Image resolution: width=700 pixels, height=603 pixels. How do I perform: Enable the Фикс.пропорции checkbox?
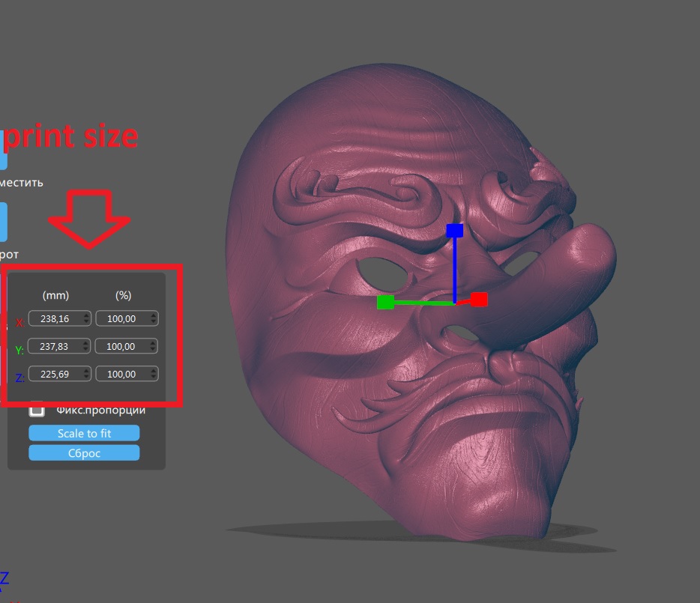35,410
